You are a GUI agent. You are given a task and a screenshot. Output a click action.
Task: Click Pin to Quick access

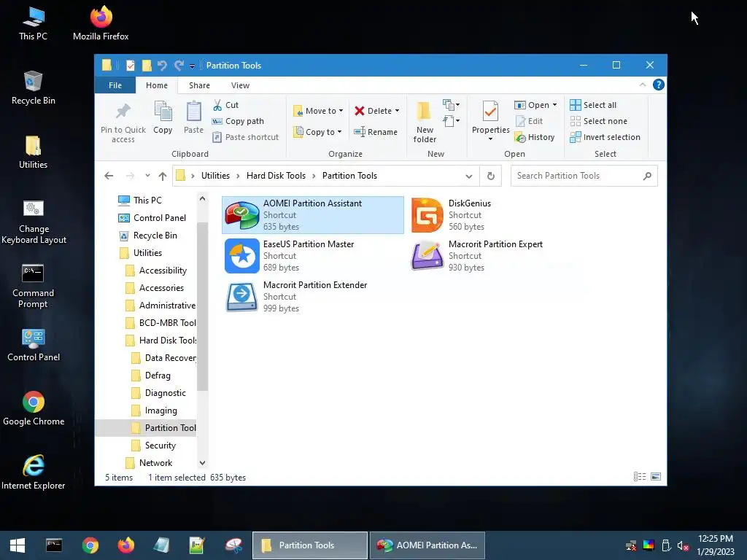123,122
